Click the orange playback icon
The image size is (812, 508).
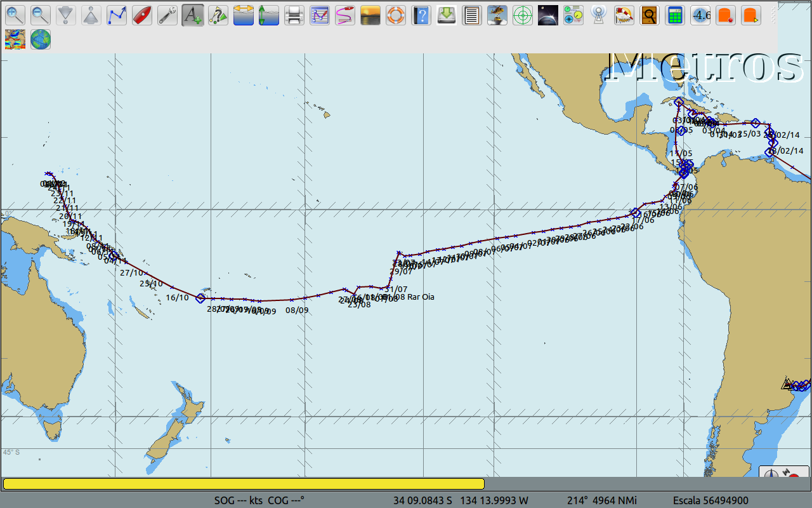[751, 15]
